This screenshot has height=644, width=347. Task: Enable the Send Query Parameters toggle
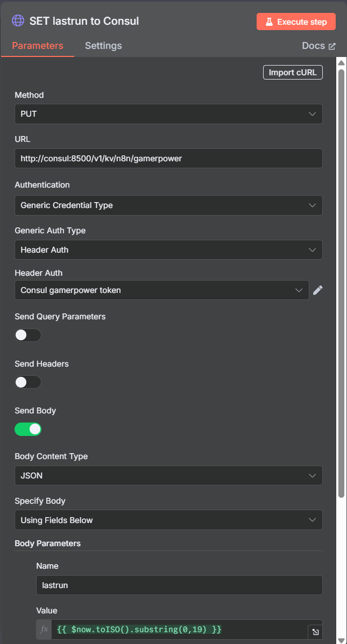click(x=28, y=335)
